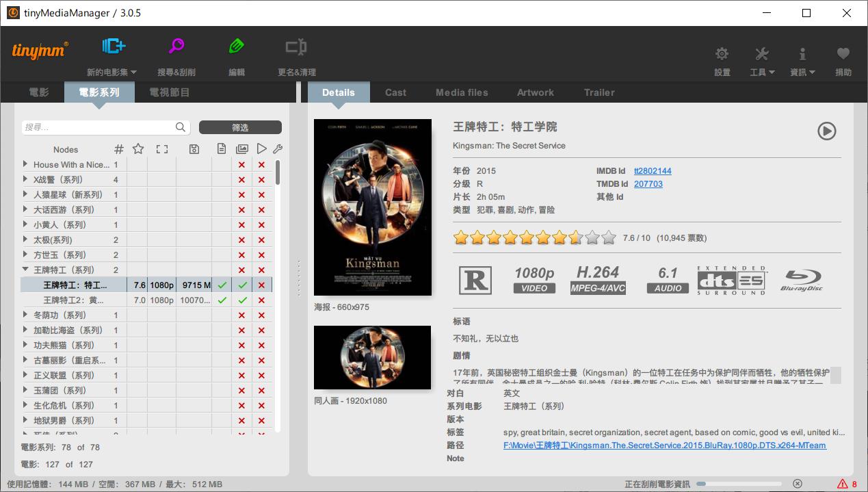Play the Kingsman movie trailer button
Viewport: 868px width, 492px height.
coord(826,131)
